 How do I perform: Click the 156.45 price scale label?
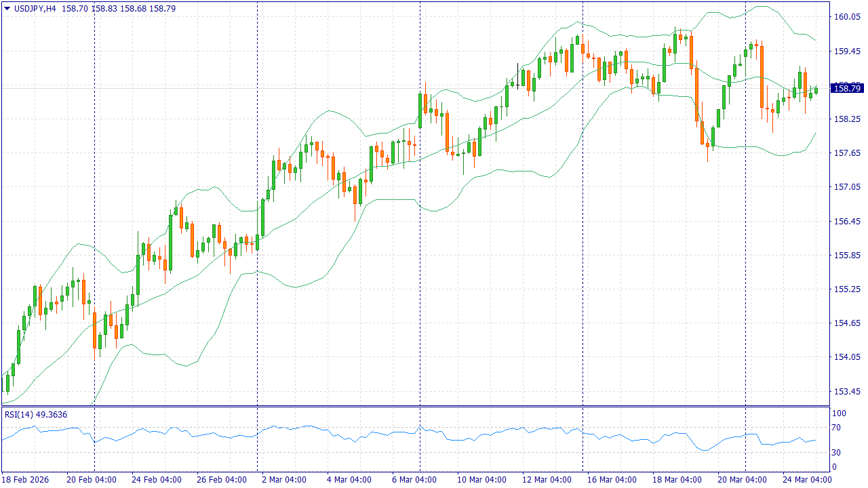pyautogui.click(x=847, y=221)
